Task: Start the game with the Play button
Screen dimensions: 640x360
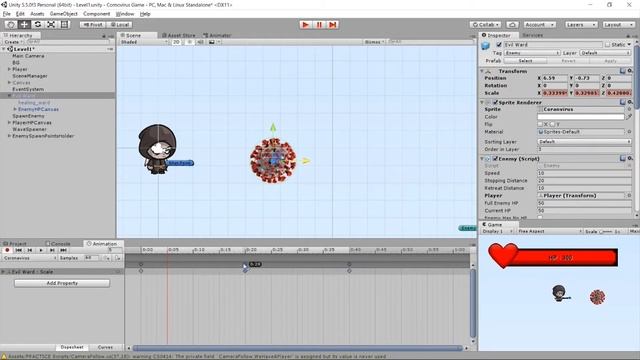Action: [x=305, y=24]
